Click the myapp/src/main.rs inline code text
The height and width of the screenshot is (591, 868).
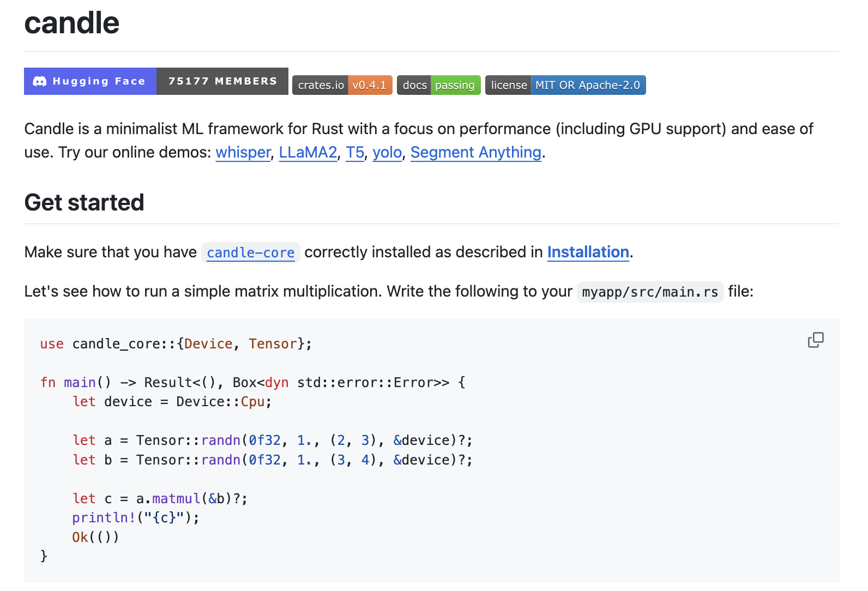coord(649,292)
